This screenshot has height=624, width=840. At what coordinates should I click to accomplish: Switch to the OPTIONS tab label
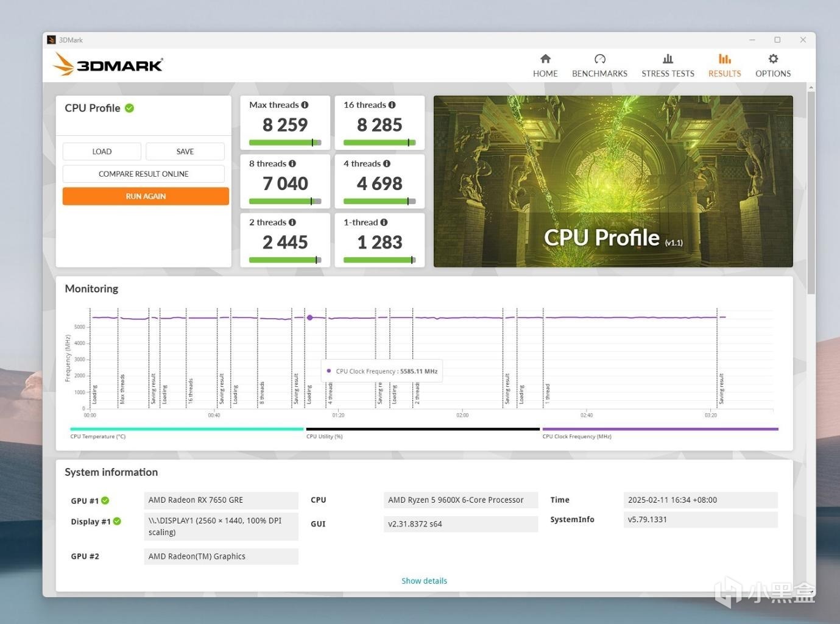(x=773, y=74)
